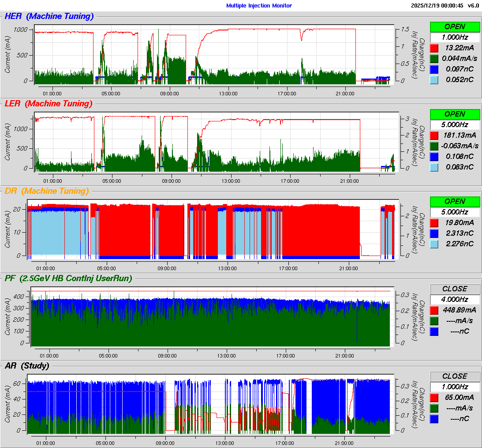Click the blue swatch beside 0.097nC
Screen dimensions: 482x448
[x=434, y=69]
